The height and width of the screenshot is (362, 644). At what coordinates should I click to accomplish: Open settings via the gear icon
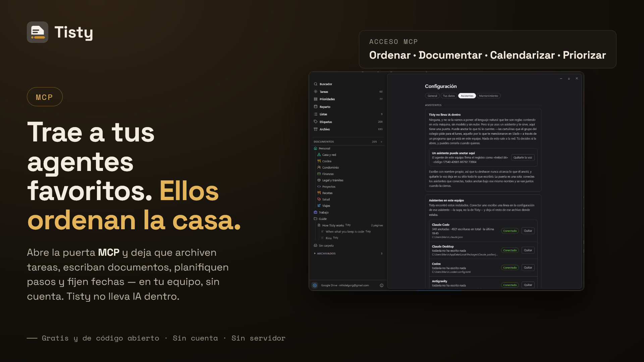coord(315,285)
